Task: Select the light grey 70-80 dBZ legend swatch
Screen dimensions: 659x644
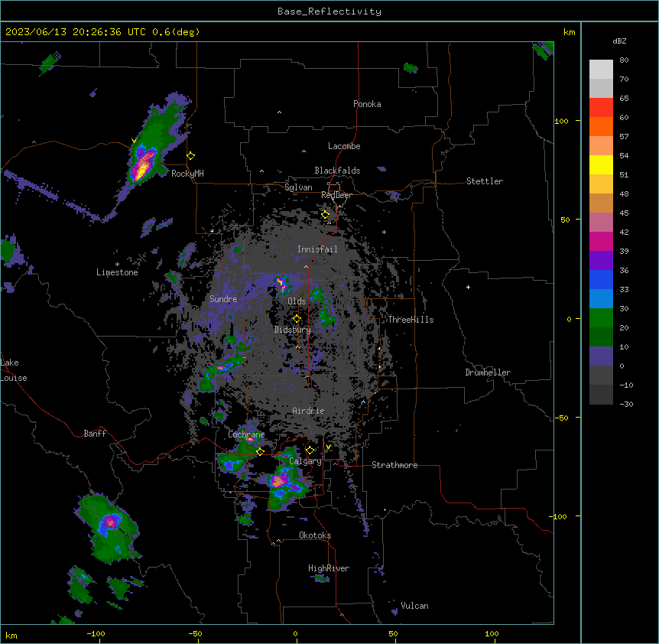Action: [x=601, y=70]
